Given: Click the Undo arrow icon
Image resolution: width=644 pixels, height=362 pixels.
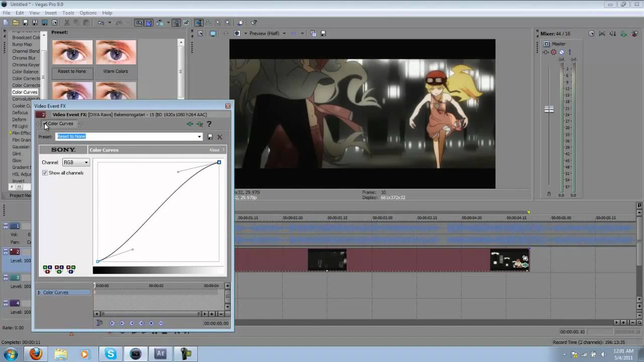Looking at the screenshot, I should pos(101,23).
